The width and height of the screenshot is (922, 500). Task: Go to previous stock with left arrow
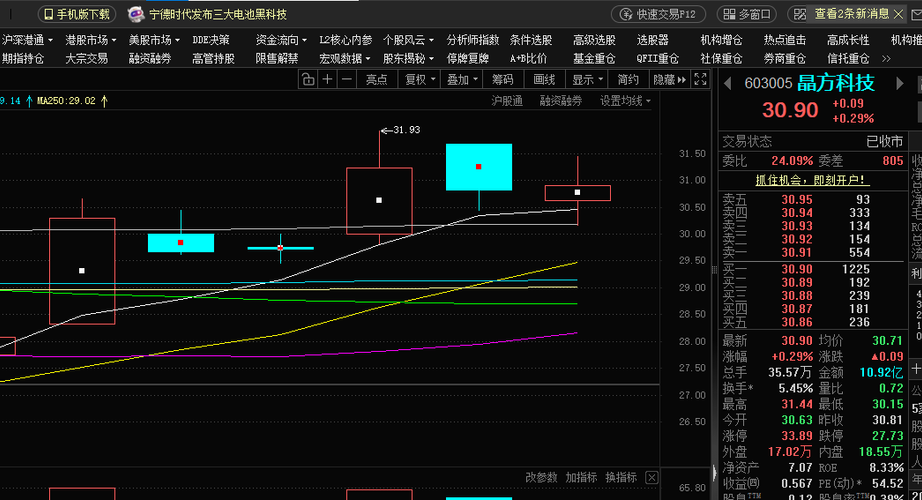(x=727, y=84)
